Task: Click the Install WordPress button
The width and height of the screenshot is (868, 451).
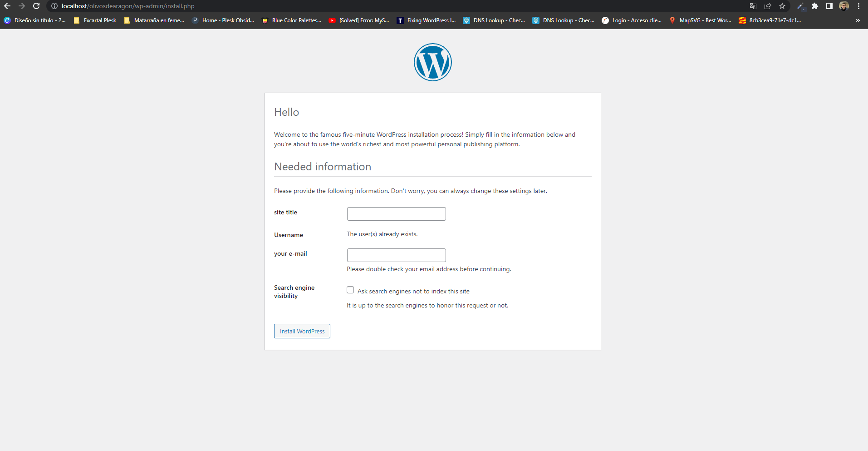Action: coord(302,331)
